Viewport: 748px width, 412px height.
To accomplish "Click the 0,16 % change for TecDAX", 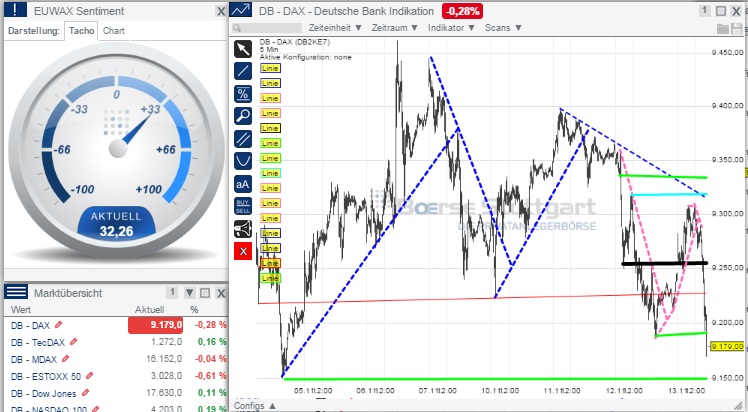I will pyautogui.click(x=212, y=342).
